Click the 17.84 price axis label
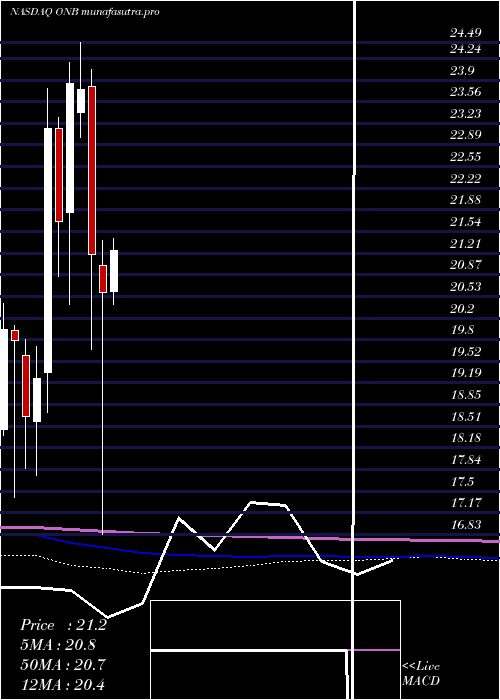 [x=465, y=459]
